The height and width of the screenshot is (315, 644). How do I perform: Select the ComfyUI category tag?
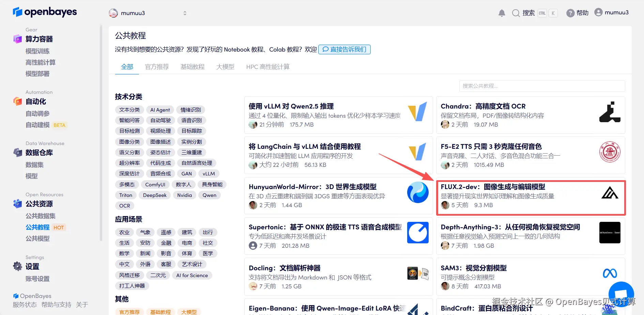point(155,184)
